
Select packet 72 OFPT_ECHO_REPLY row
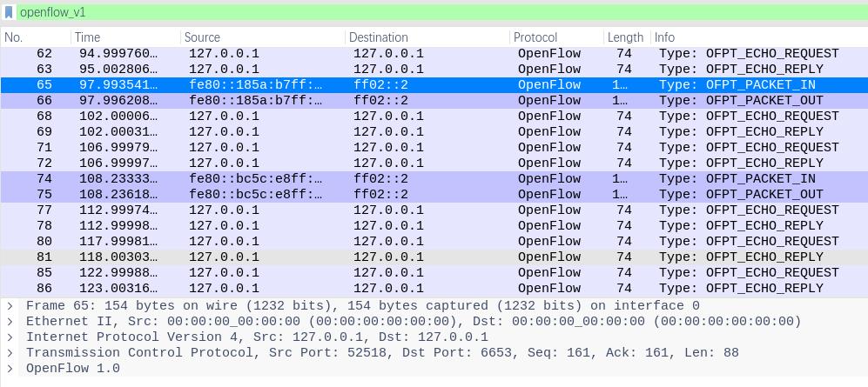click(434, 163)
